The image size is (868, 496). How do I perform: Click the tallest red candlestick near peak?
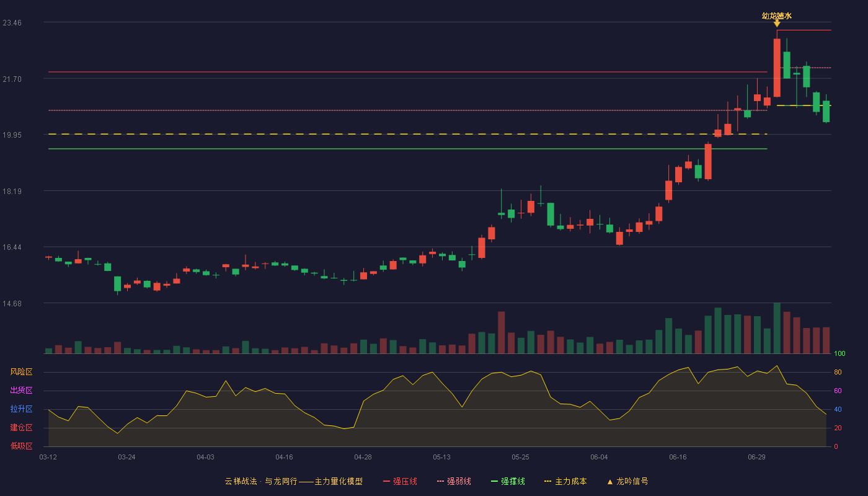click(777, 68)
